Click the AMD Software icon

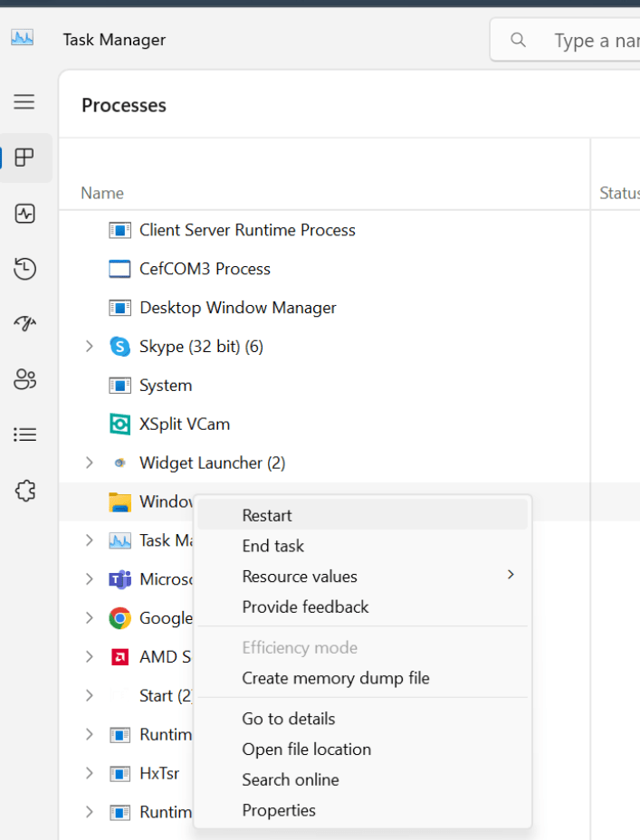click(120, 657)
